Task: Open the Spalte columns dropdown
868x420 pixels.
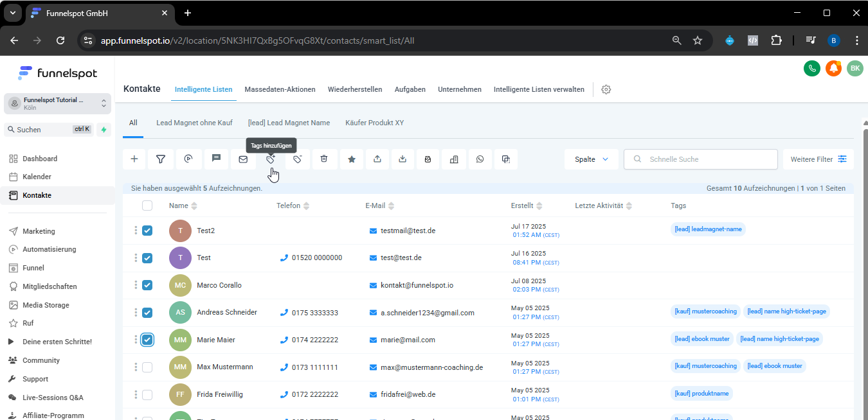Action: click(592, 159)
